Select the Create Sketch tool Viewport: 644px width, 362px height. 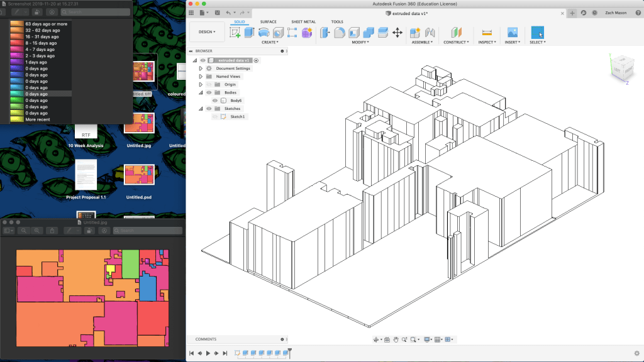[235, 33]
